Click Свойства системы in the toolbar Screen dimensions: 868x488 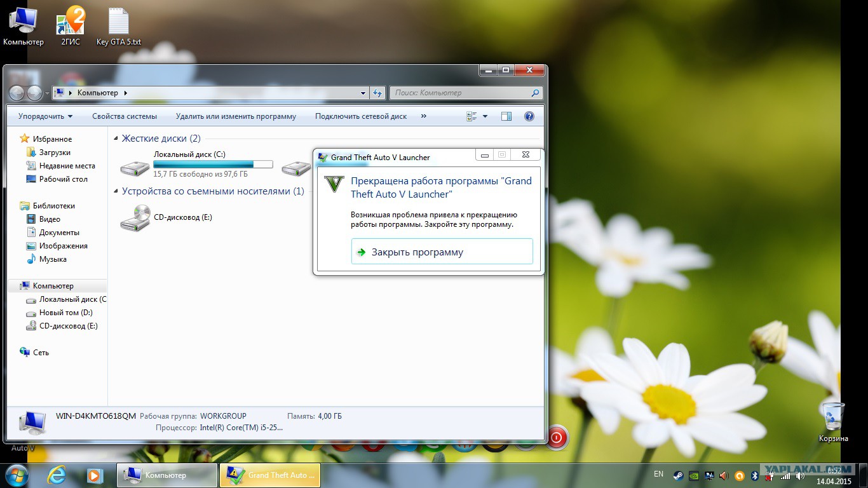pos(125,116)
